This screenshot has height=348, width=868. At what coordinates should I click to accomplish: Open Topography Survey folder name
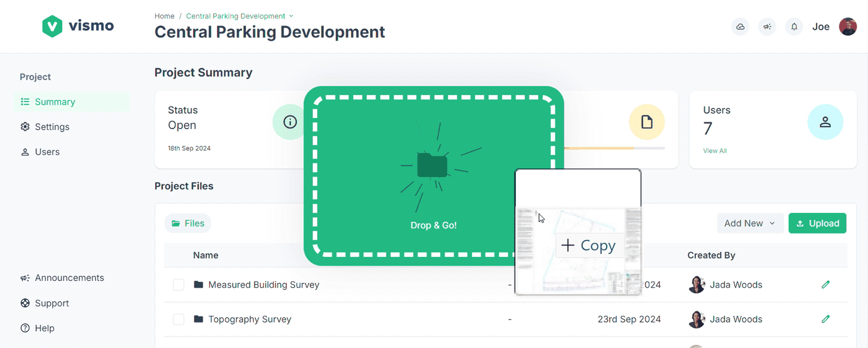pyautogui.click(x=250, y=319)
